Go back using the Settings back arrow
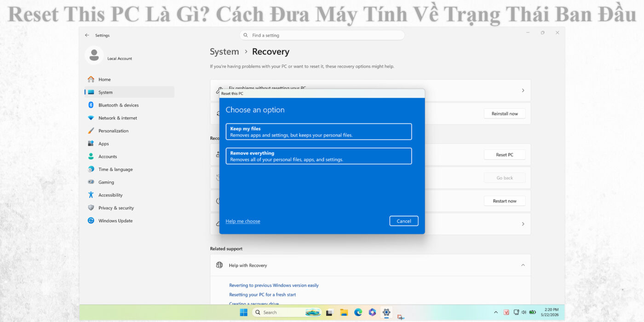 point(87,35)
